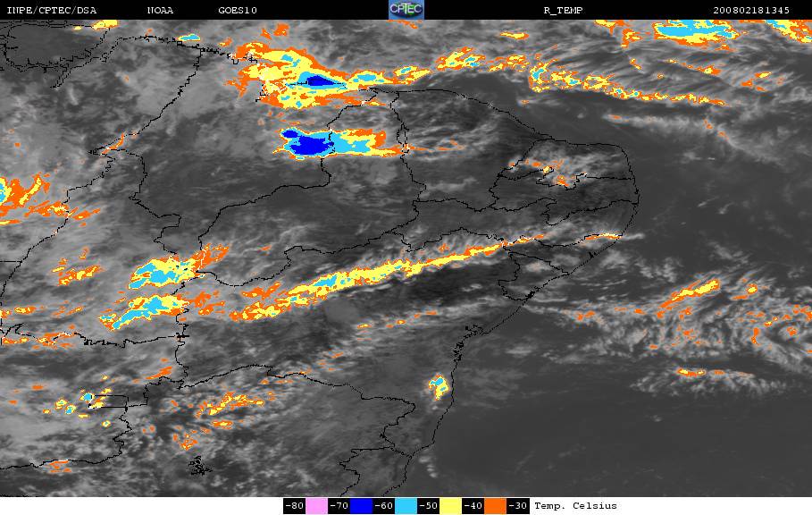Click the pink -80 legend swatch
The image size is (812, 515).
coord(316,506)
